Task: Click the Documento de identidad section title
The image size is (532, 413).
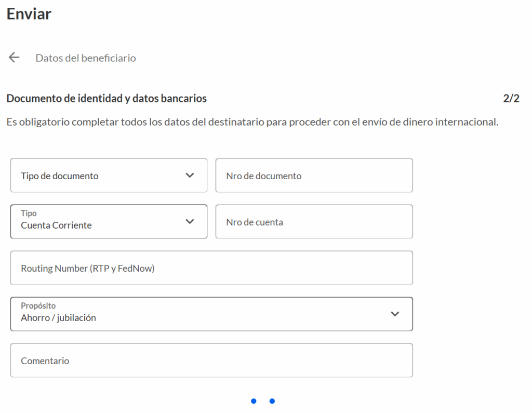Action: 107,98
